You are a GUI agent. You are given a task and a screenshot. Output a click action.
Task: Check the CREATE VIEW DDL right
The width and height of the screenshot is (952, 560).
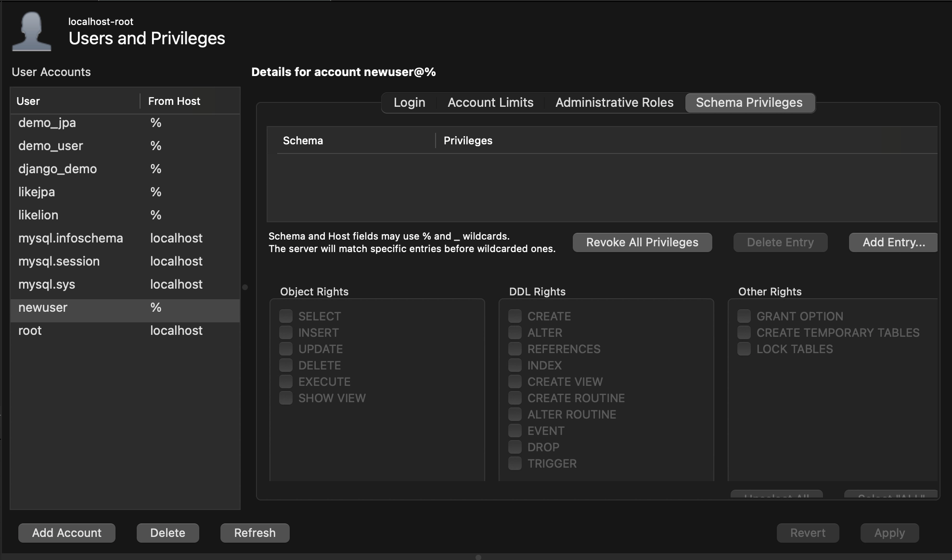[515, 382]
